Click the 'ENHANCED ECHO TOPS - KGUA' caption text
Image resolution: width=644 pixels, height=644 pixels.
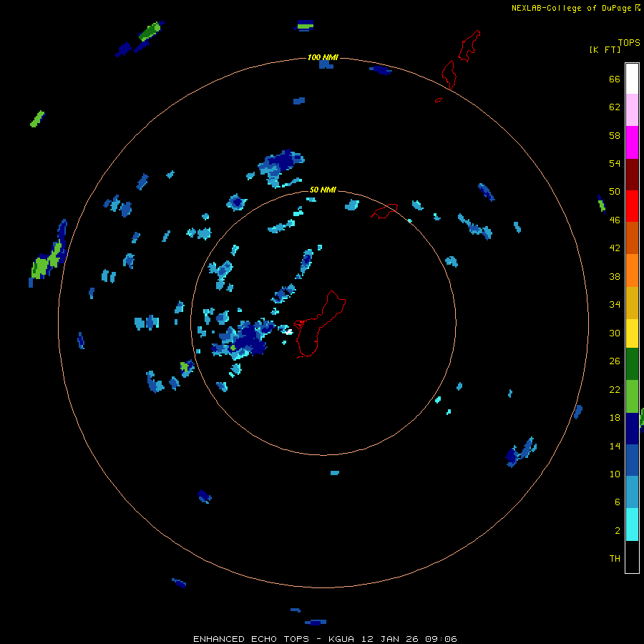273,639
